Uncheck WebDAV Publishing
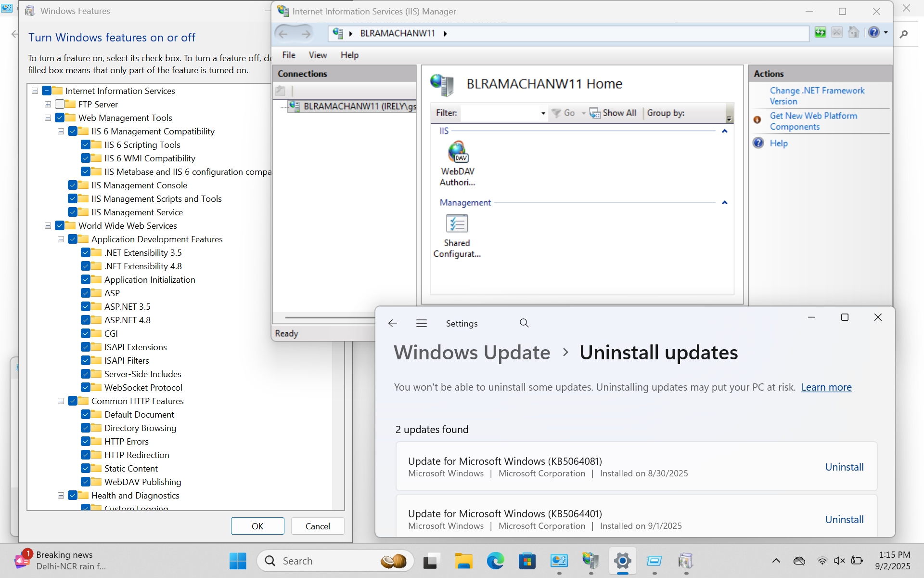This screenshot has height=578, width=924. pyautogui.click(x=86, y=482)
